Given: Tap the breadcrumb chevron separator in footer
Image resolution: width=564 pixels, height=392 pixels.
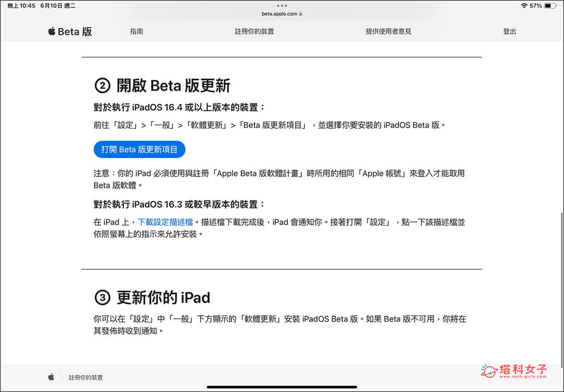Looking at the screenshot, I should pyautogui.click(x=62, y=377).
